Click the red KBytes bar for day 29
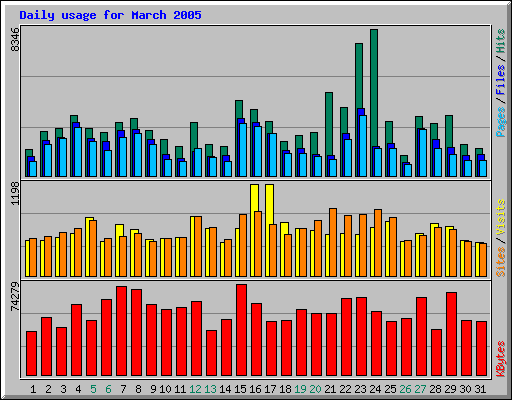This screenshot has width=512, height=400. (451, 334)
